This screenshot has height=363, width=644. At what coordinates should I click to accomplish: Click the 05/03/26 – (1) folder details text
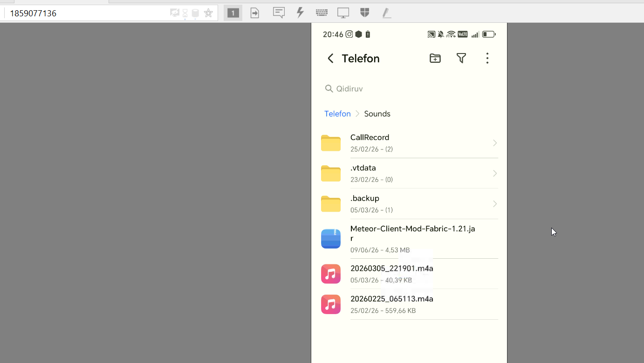tap(371, 210)
